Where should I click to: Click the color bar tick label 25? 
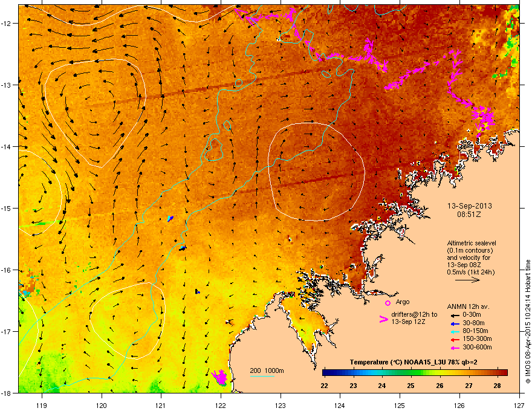coord(411,386)
